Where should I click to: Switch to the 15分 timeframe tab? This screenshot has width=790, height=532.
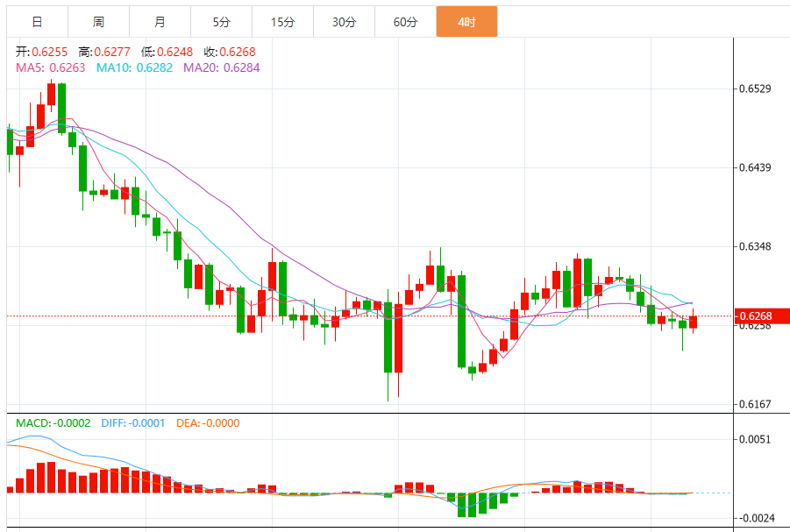282,22
